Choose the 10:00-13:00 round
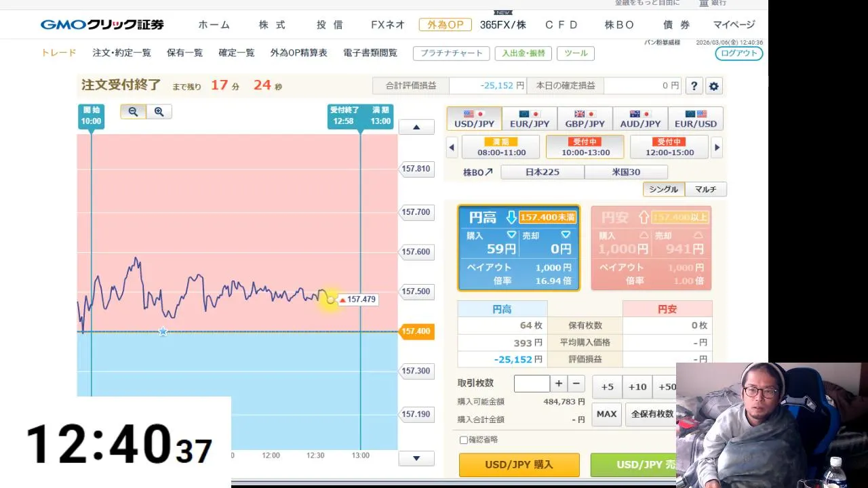868x488 pixels. tap(585, 147)
